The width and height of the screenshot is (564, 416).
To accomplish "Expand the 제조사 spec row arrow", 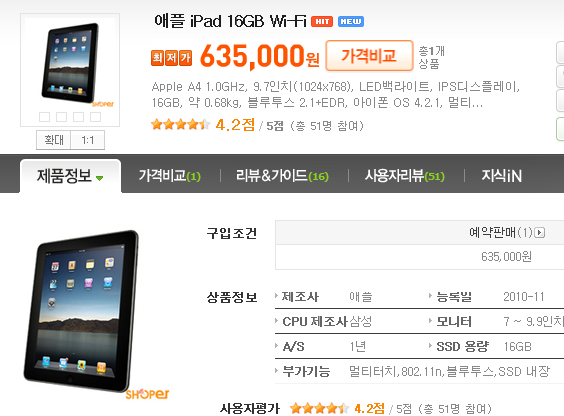I will click(277, 296).
